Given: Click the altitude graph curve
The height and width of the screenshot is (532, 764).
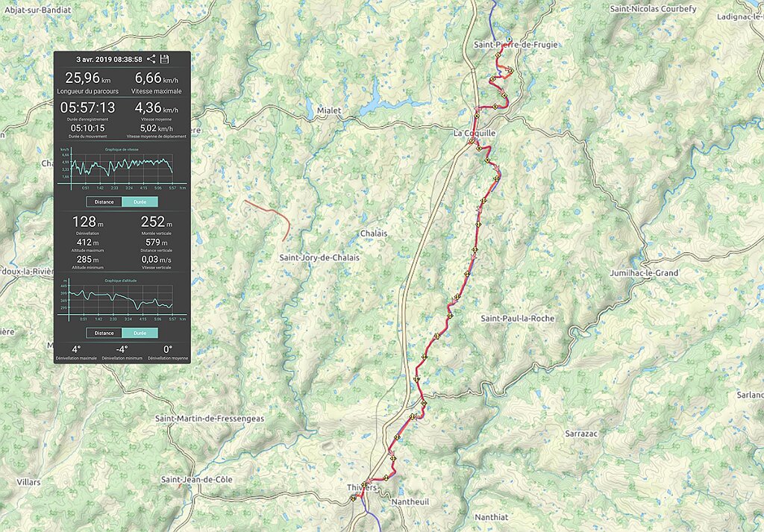Looking at the screenshot, I should click(121, 298).
